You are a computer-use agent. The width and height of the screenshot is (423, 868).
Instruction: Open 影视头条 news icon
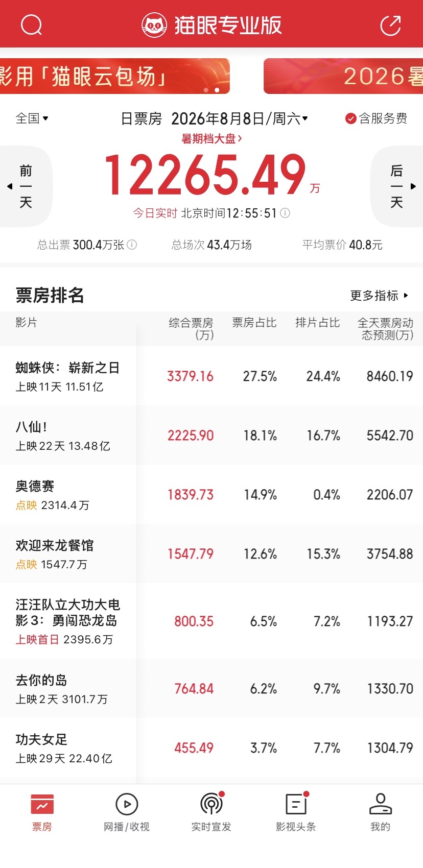(x=296, y=804)
